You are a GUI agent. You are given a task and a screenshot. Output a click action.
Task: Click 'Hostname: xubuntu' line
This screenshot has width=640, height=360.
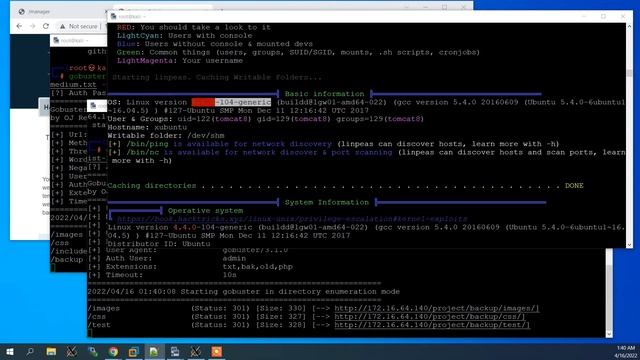coord(147,127)
